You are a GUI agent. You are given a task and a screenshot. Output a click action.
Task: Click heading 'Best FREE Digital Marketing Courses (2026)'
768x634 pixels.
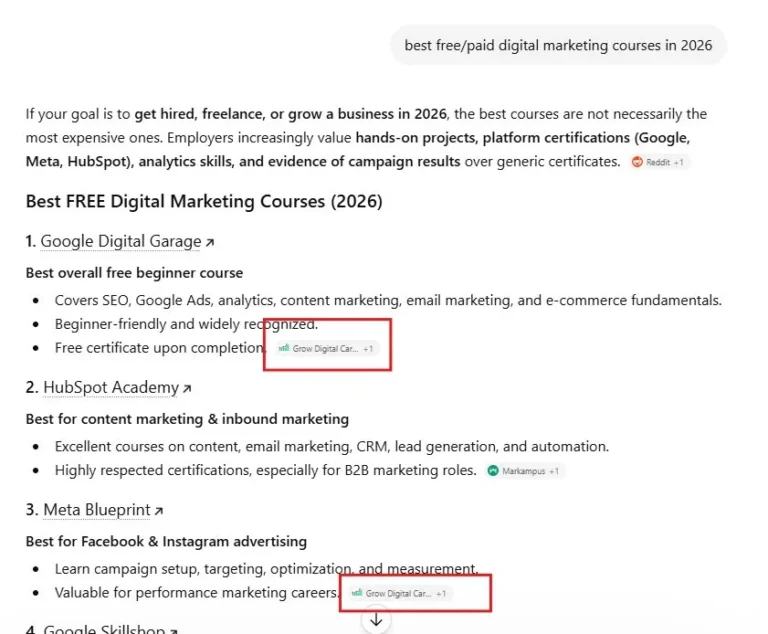pyautogui.click(x=204, y=201)
